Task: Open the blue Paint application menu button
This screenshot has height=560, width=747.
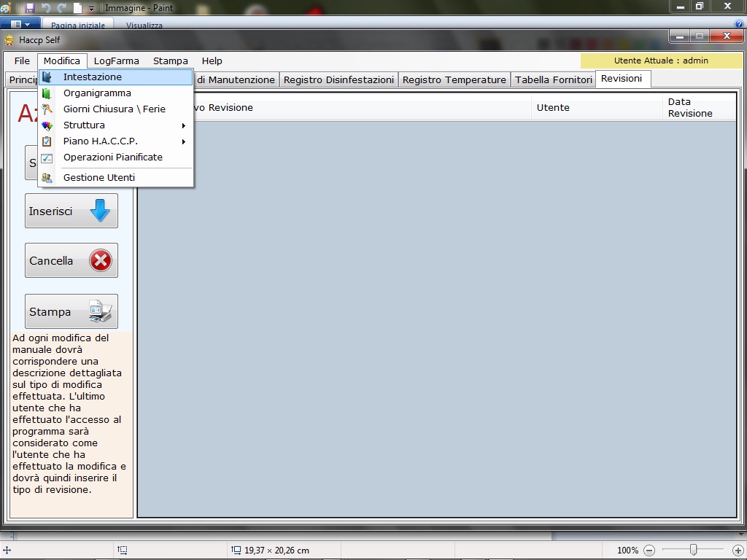Action: (x=20, y=25)
